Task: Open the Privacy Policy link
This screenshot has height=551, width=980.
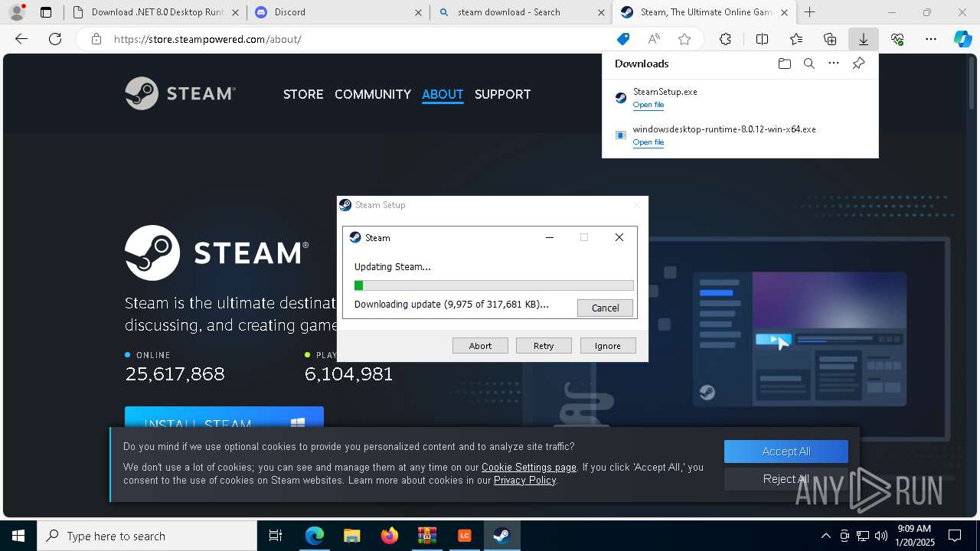Action: pos(524,480)
